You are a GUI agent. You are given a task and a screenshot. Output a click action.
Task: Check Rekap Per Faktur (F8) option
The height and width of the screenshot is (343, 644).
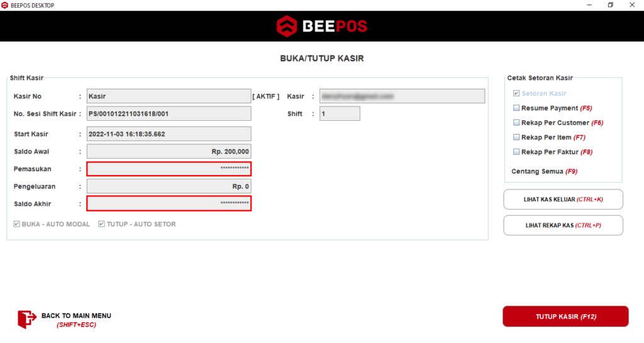(x=516, y=152)
